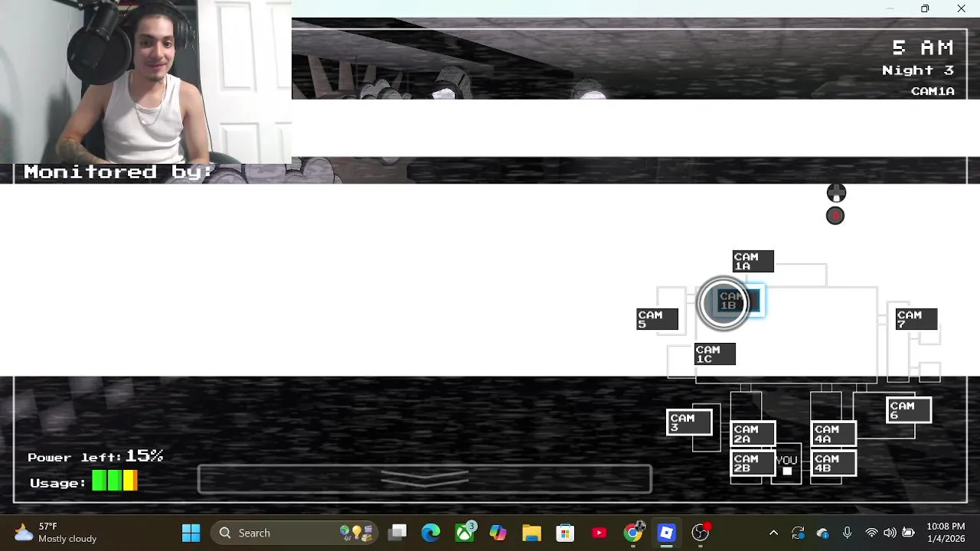Image resolution: width=980 pixels, height=551 pixels.
Task: Click the dark move-cursor overlay icon
Action: point(836,193)
